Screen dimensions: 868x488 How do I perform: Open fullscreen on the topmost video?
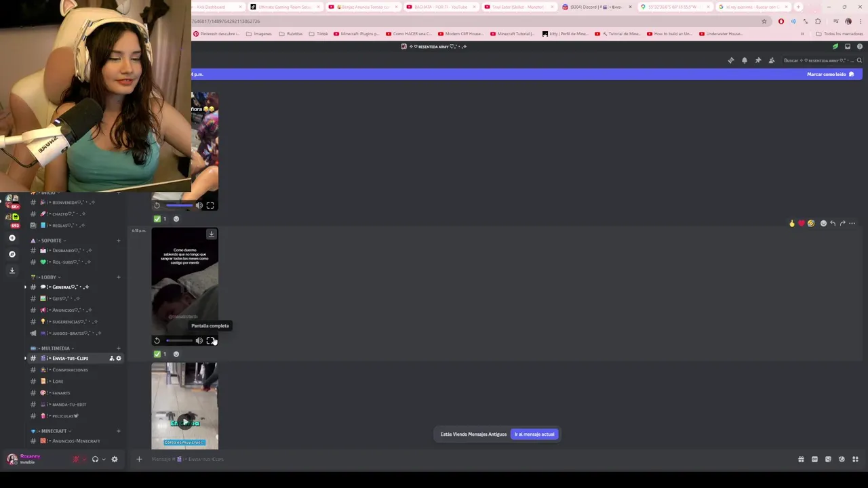pos(210,205)
